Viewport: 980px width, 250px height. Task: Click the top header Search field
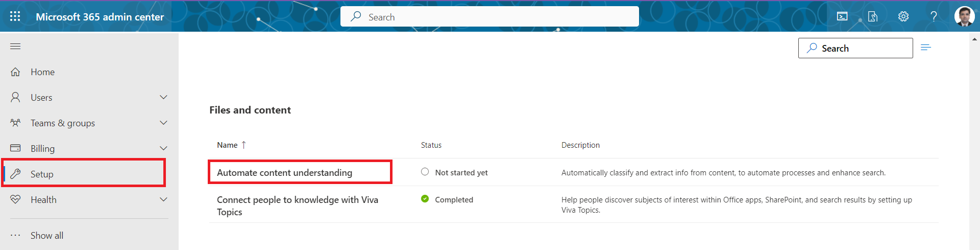(490, 17)
